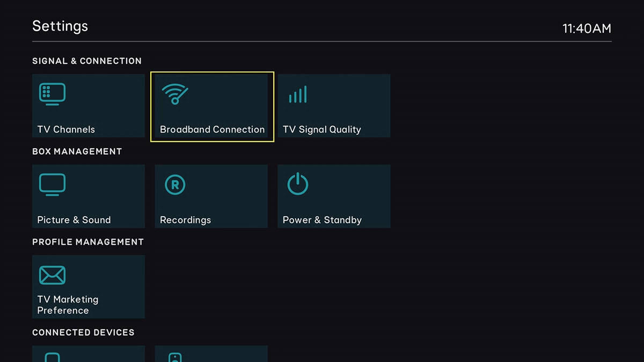Click the Settings page title
Viewport: 644px width, 362px height.
(x=60, y=26)
